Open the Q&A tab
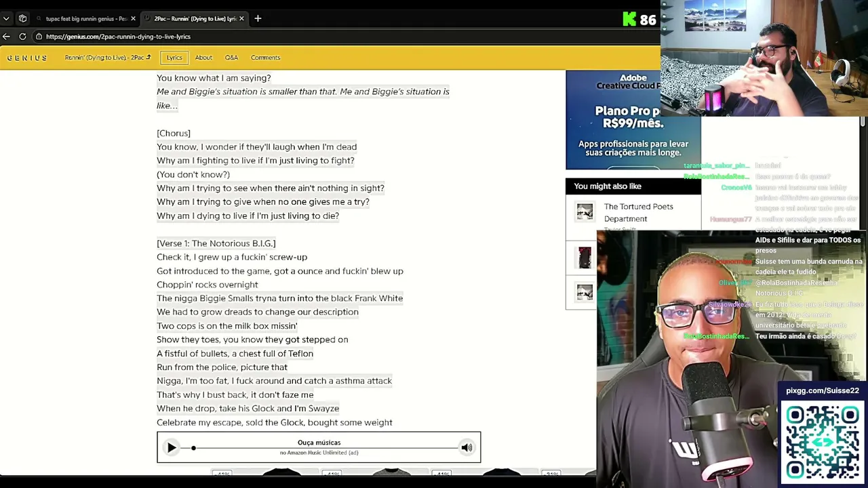Image resolution: width=868 pixels, height=488 pixels. click(x=231, y=58)
